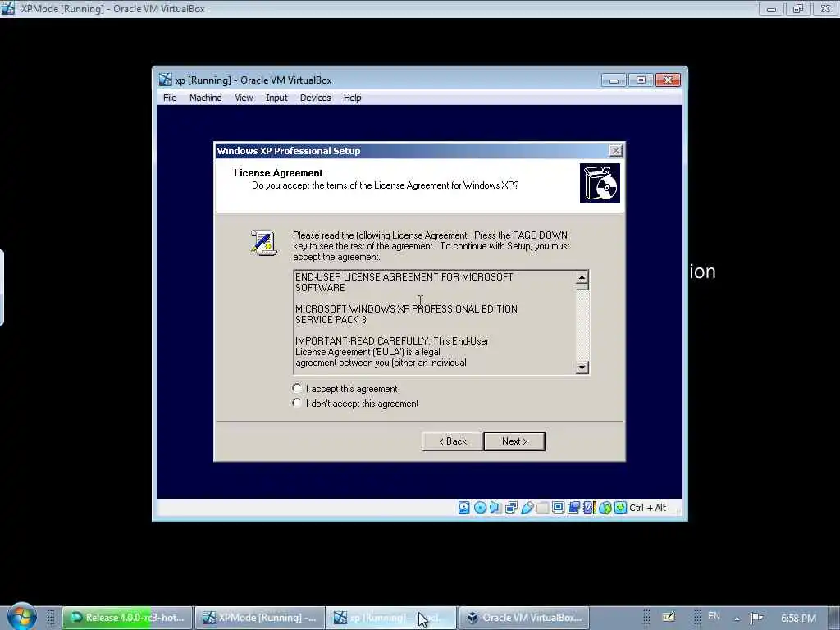Click the tablet input panel tray icon

(x=669, y=617)
